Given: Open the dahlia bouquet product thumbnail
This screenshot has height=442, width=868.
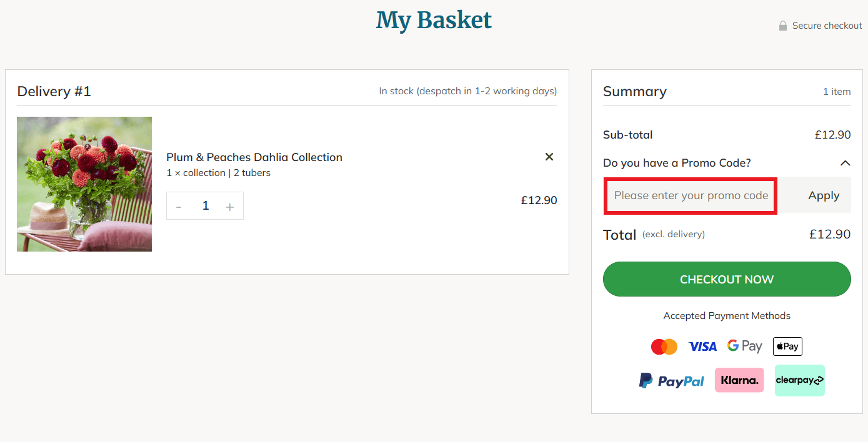Looking at the screenshot, I should (x=84, y=184).
